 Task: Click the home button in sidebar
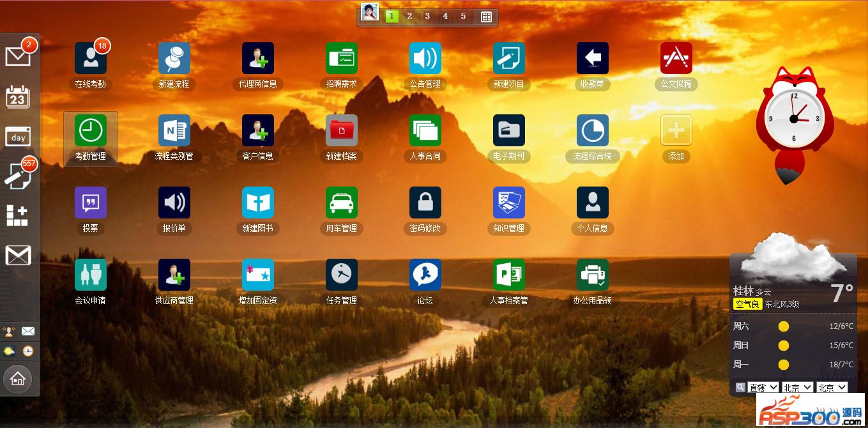click(x=18, y=379)
